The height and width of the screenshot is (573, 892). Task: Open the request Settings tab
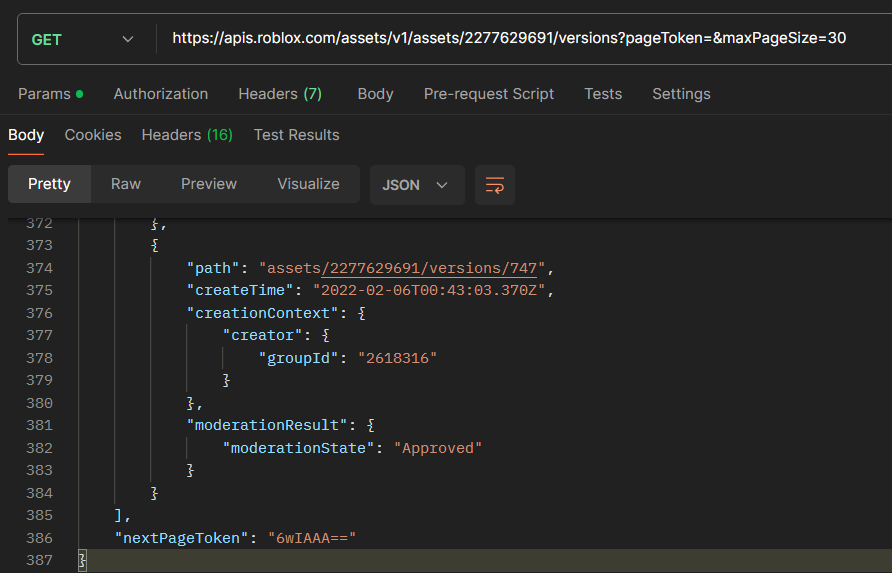click(x=681, y=94)
